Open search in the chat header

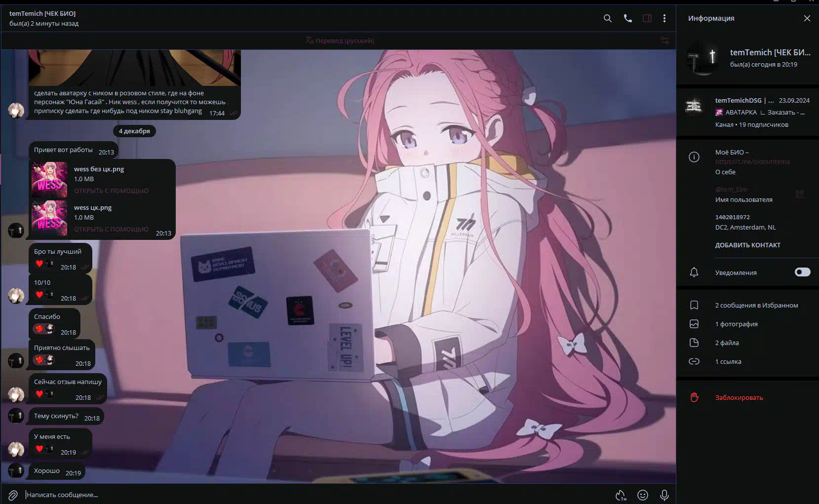pos(608,18)
